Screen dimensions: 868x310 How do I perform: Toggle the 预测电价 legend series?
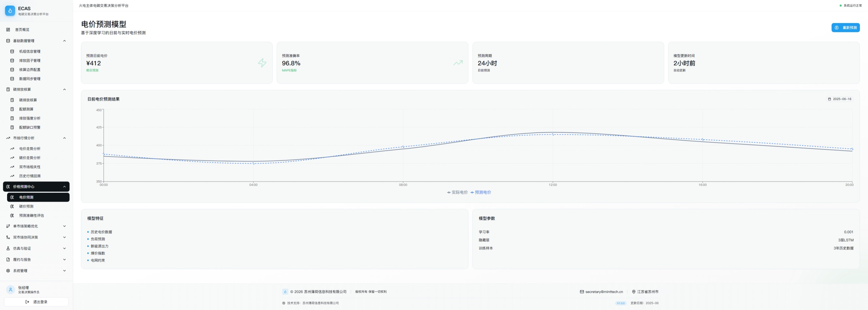pos(481,192)
